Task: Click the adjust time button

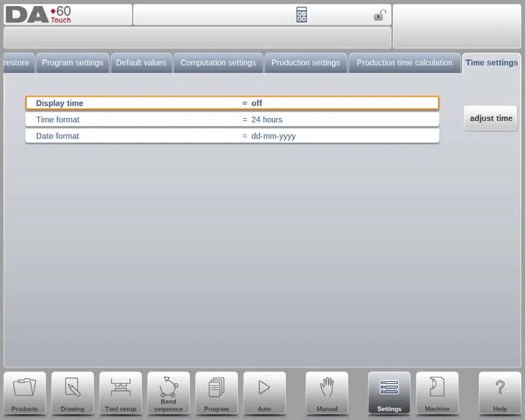Action: [491, 118]
